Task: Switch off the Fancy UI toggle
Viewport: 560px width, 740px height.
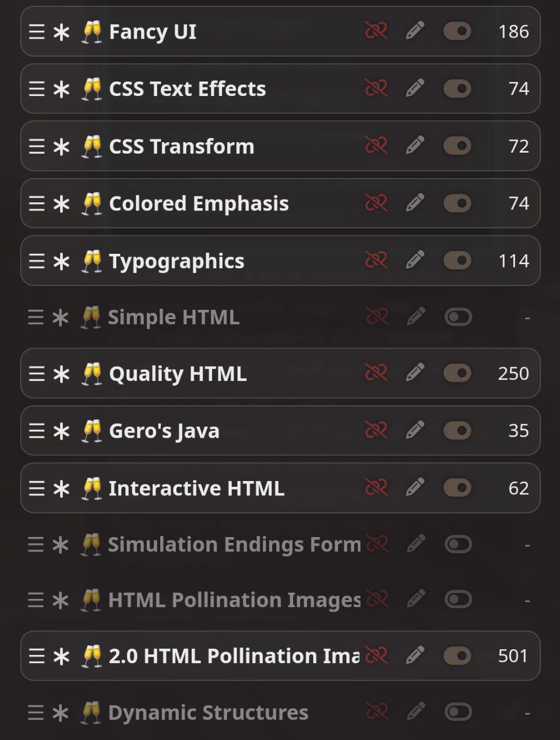Action: pos(457,31)
